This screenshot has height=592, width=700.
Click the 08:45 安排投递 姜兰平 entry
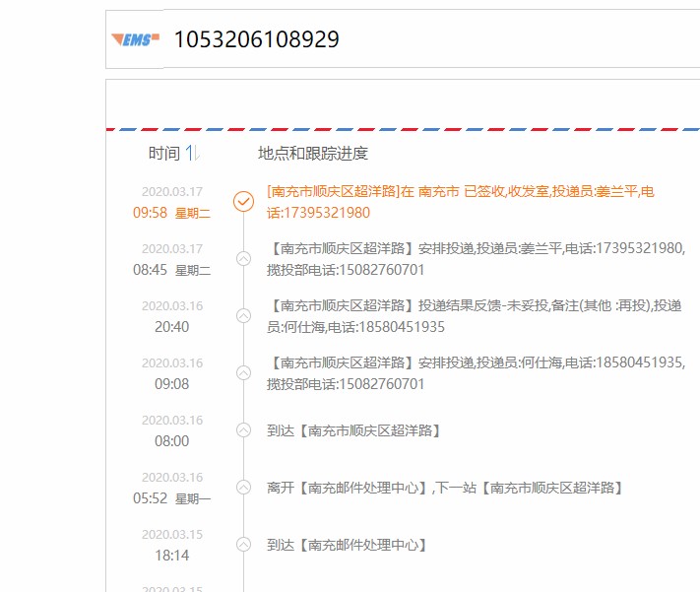pos(476,258)
